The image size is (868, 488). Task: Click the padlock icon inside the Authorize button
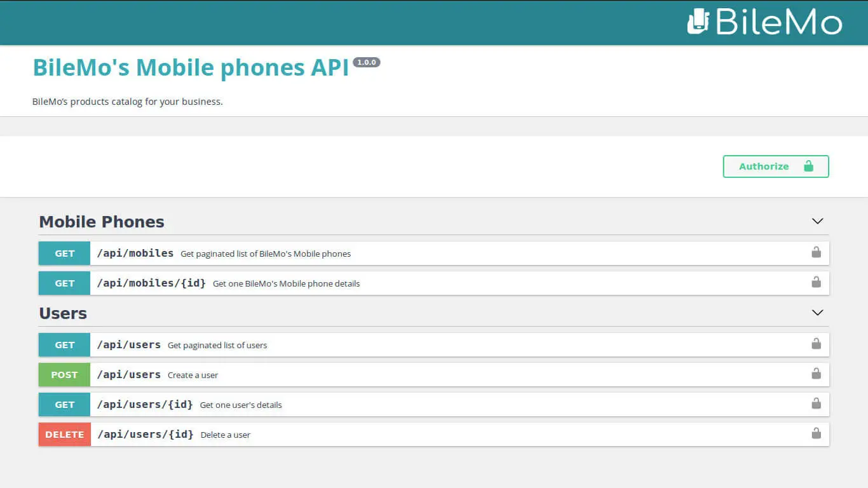click(809, 166)
